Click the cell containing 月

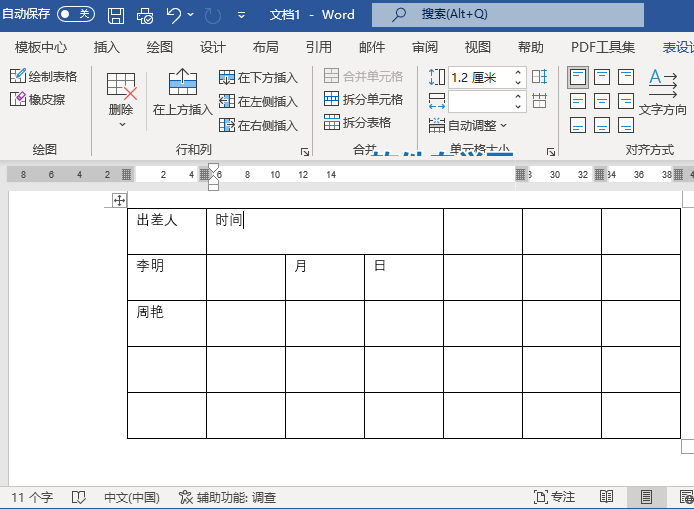click(x=325, y=277)
